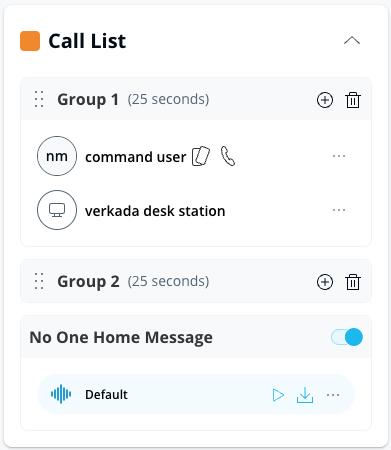Download the Default audio message

(x=305, y=395)
